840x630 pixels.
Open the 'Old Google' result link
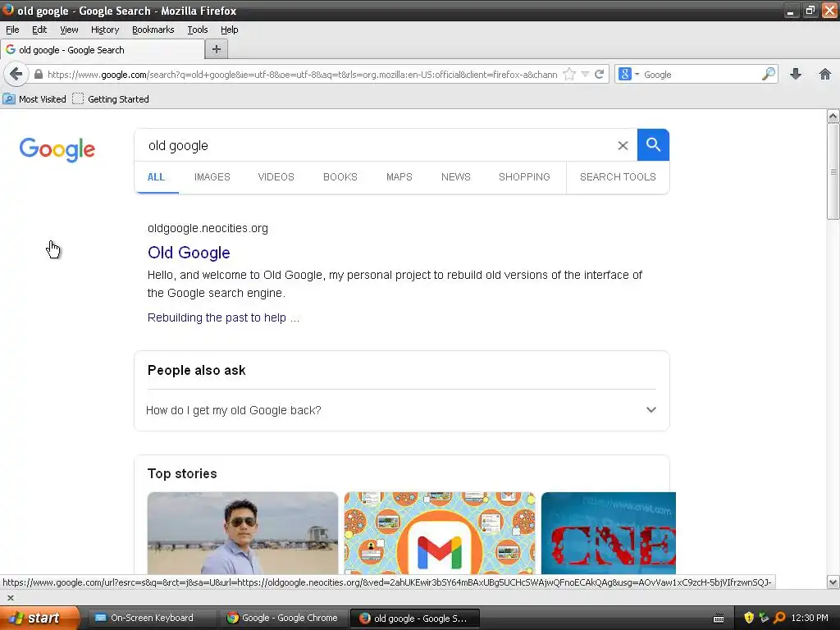[x=189, y=253]
